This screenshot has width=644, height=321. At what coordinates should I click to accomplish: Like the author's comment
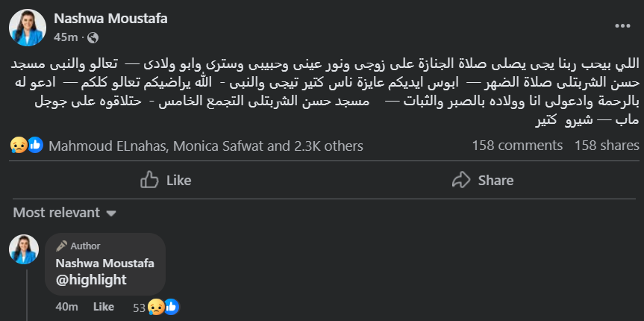[x=103, y=307]
